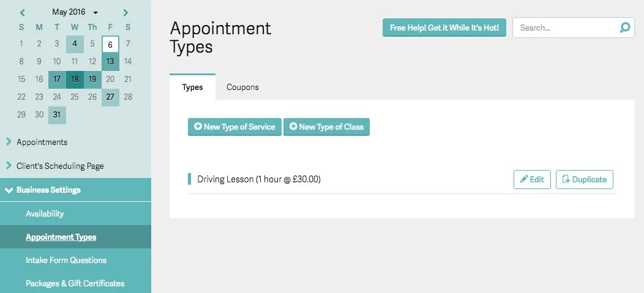This screenshot has width=644, height=293.
Task: Open Intake Form Questions page
Action: click(66, 260)
